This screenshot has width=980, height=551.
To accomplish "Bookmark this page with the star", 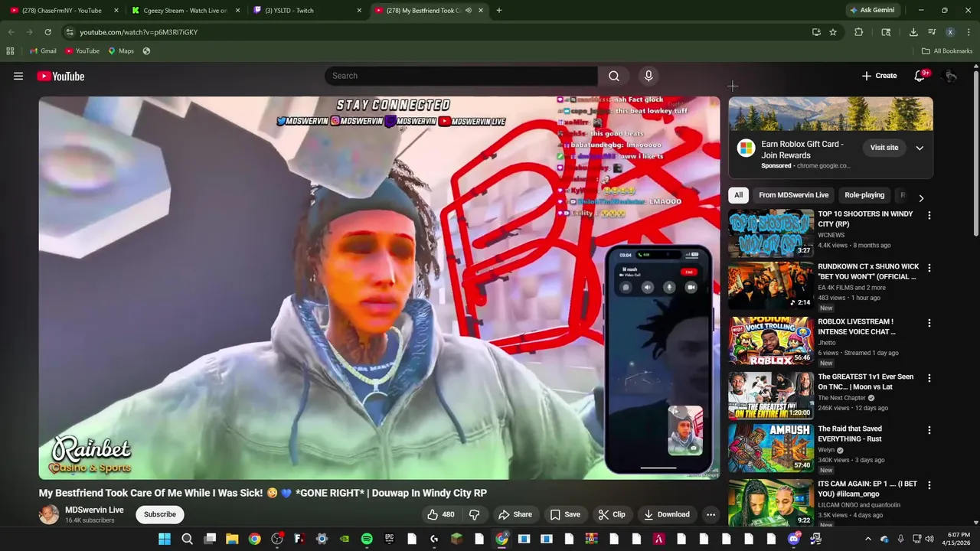I will click(833, 32).
